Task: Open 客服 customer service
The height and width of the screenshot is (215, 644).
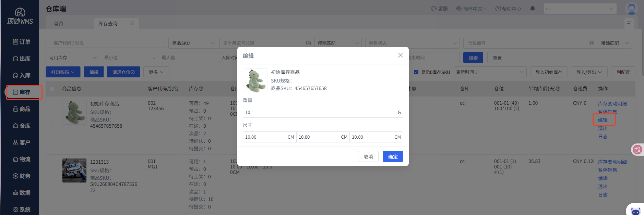Action: coord(439,9)
